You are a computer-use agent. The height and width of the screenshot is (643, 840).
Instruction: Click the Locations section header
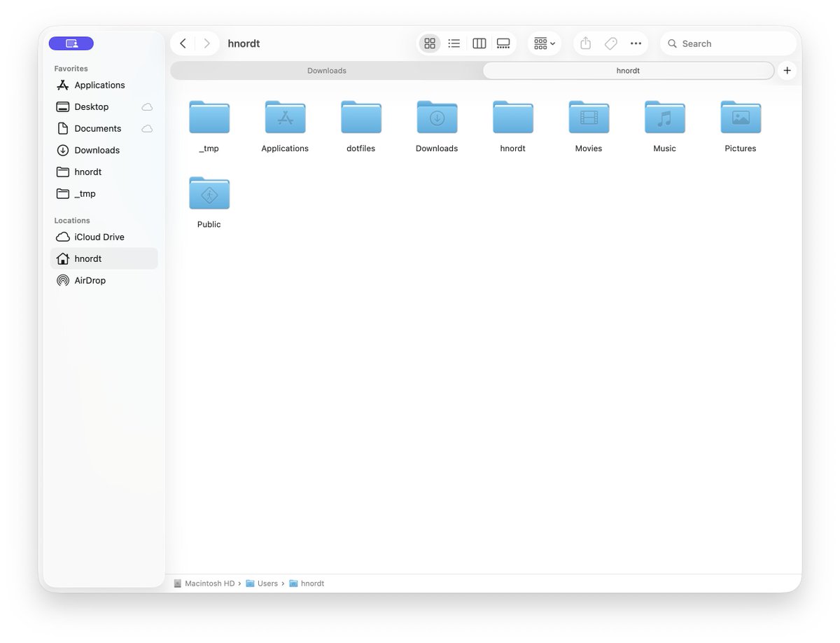click(x=72, y=221)
